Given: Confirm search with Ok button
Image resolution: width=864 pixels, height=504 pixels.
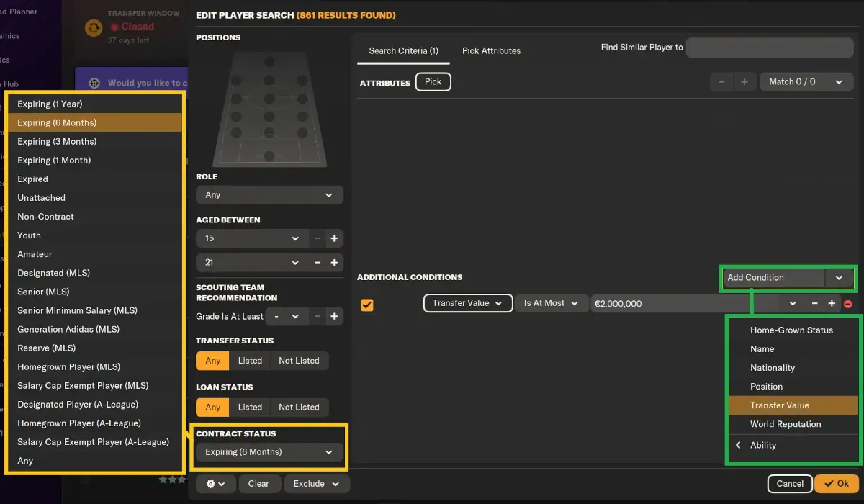Looking at the screenshot, I should [x=837, y=484].
